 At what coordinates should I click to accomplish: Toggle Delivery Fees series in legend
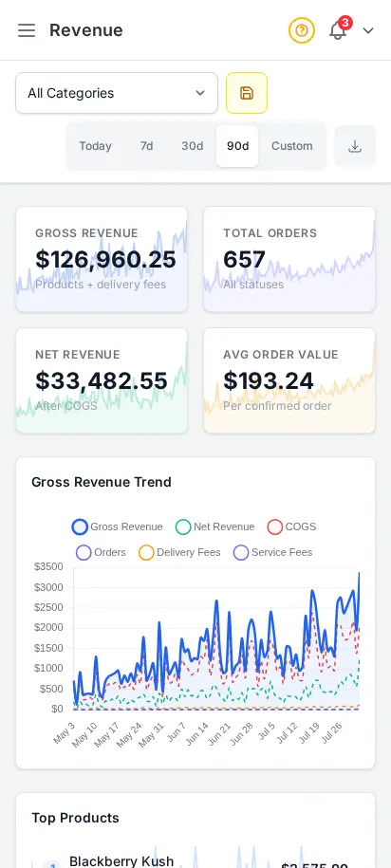coord(179,552)
